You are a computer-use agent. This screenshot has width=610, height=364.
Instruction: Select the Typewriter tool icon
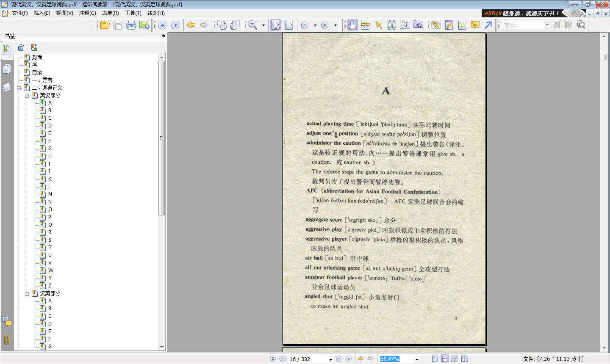462,25
